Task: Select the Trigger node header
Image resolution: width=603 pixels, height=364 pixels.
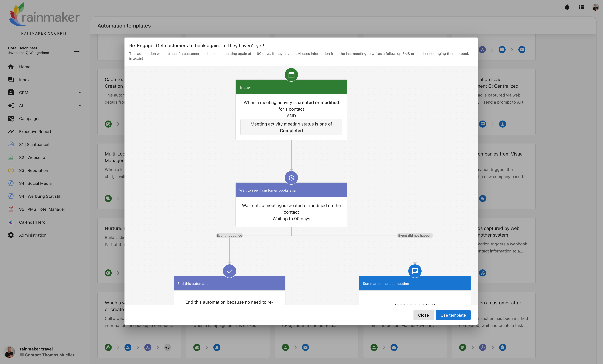Action: 291,87
